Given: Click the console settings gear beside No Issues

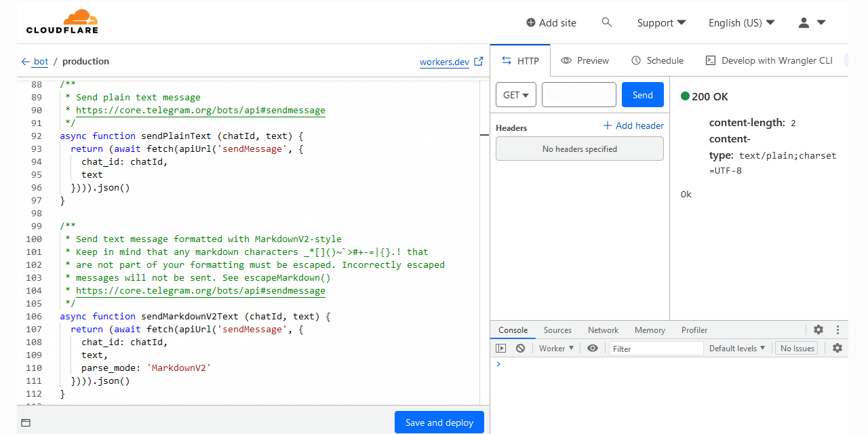Looking at the screenshot, I should pyautogui.click(x=837, y=348).
